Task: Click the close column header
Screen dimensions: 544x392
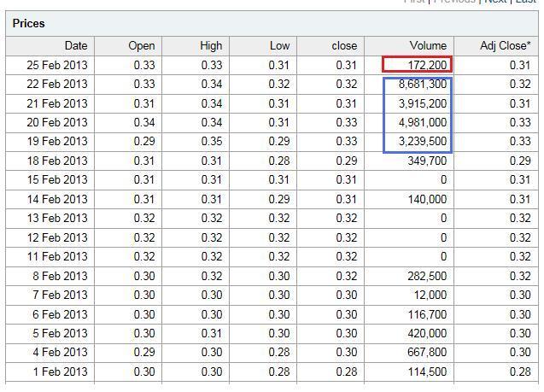Action: 330,46
